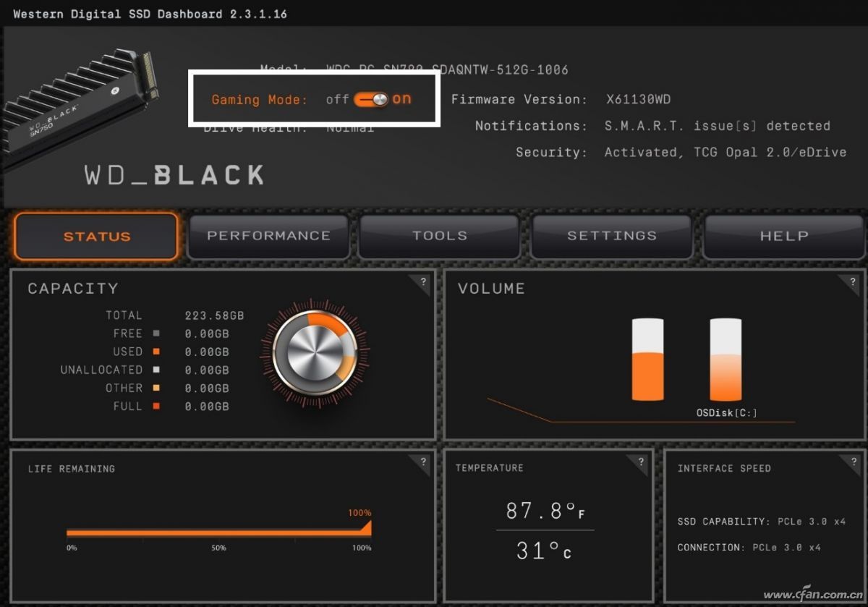Click the "Gaming Mode:" label
Image resolution: width=868 pixels, height=607 pixels.
[260, 100]
